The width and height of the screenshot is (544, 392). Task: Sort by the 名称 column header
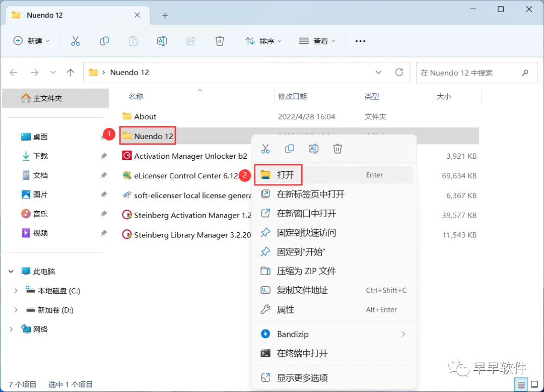click(x=136, y=96)
